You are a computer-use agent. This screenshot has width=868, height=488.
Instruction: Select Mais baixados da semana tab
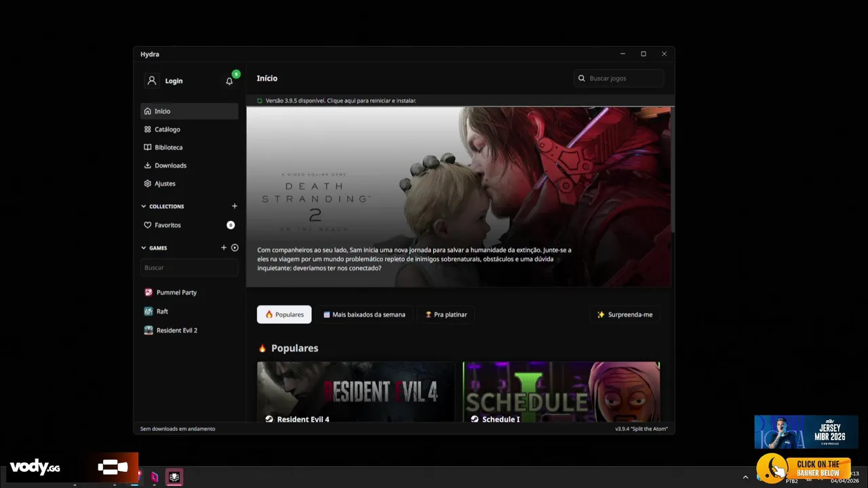click(364, 314)
